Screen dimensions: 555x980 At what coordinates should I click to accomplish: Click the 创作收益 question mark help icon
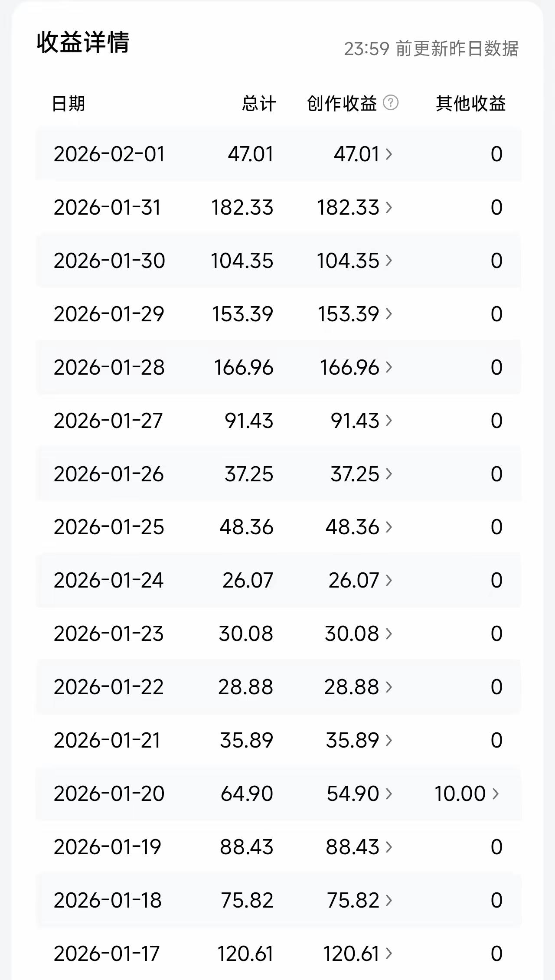[x=391, y=103]
